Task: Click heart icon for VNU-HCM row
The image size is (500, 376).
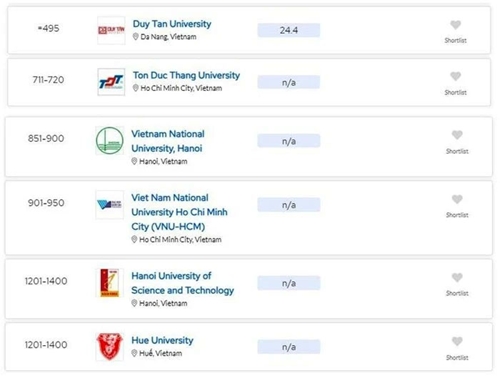Action: pyautogui.click(x=457, y=199)
